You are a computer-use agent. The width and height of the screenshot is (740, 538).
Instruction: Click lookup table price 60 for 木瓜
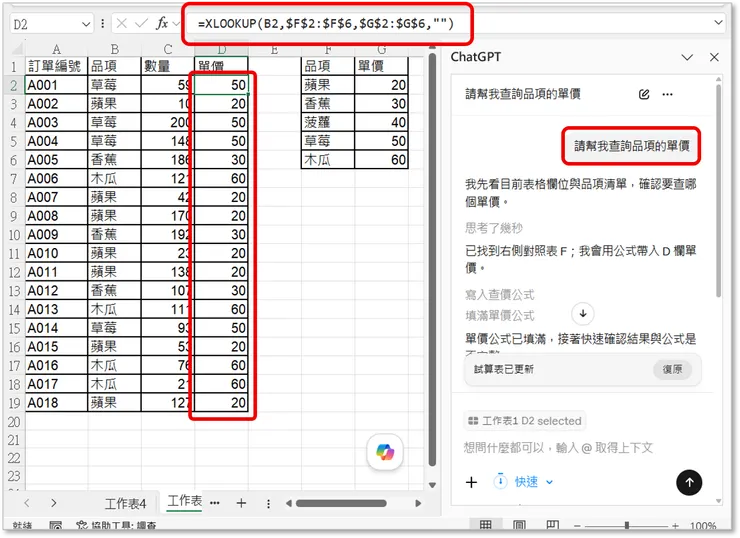tap(381, 160)
